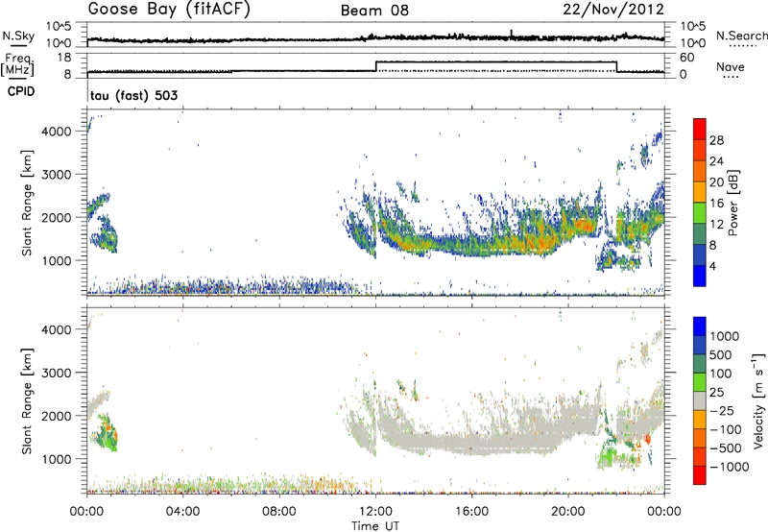The image size is (768, 532).
Task: Click the '100' label on Velocity colorbar
Action: [721, 374]
